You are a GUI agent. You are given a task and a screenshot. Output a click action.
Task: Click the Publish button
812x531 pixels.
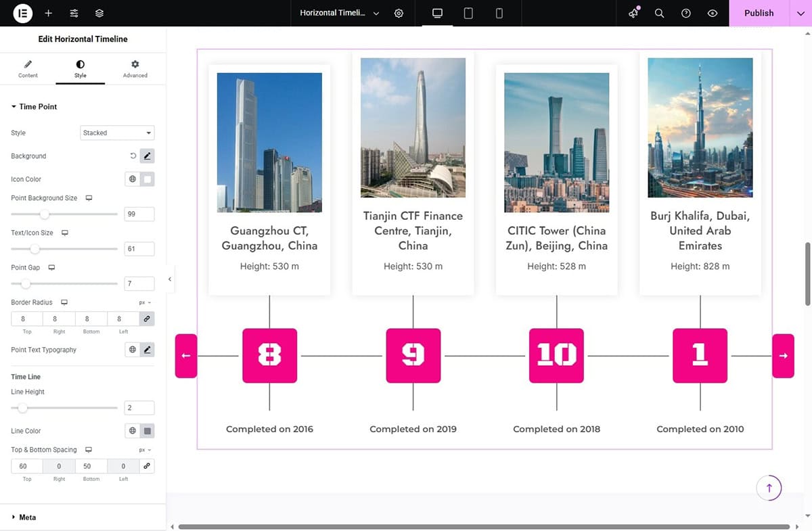(759, 13)
